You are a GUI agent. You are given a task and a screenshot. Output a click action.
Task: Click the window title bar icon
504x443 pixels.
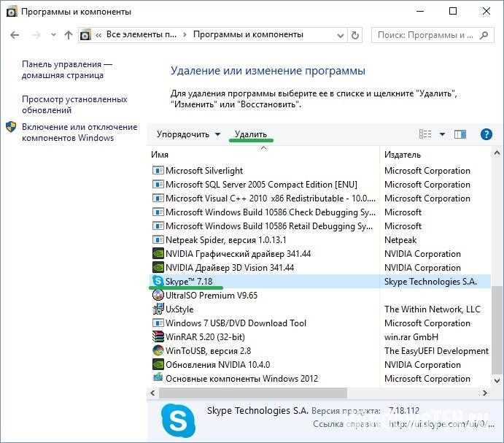pos(12,12)
